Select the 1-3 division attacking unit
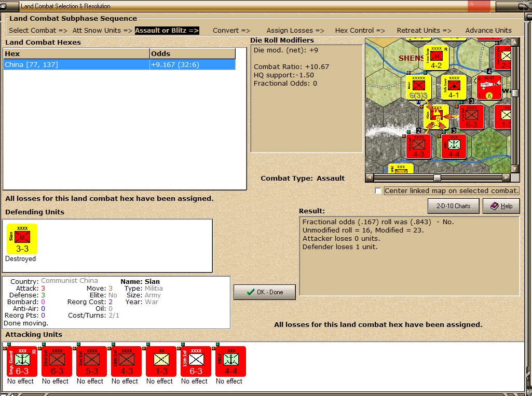This screenshot has height=396, width=532. (x=161, y=361)
